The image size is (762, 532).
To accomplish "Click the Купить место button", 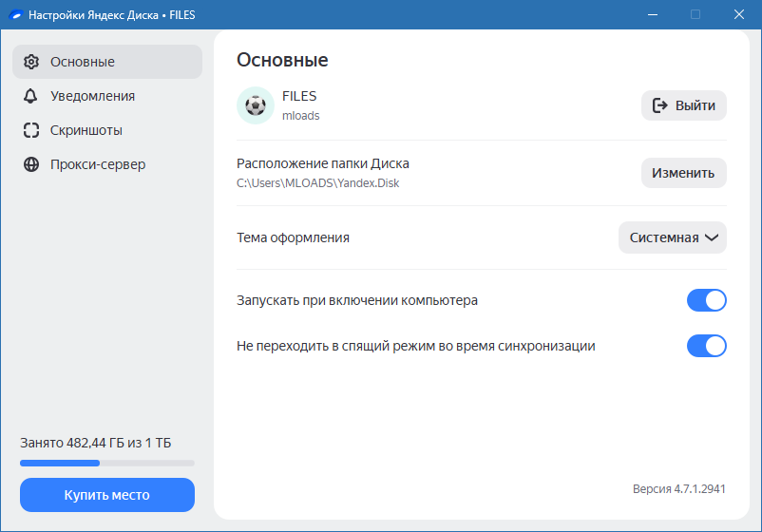I will point(107,495).
